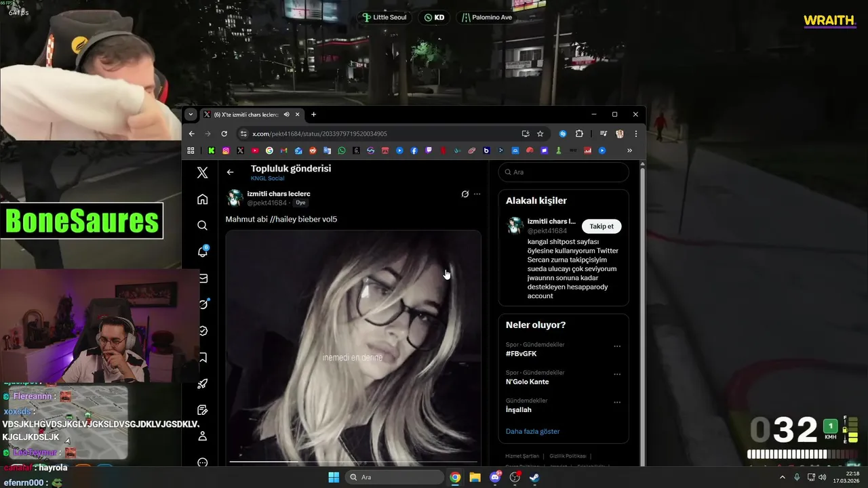Open Messages envelope icon in X sidebar
This screenshot has width=868, height=488.
(x=202, y=278)
